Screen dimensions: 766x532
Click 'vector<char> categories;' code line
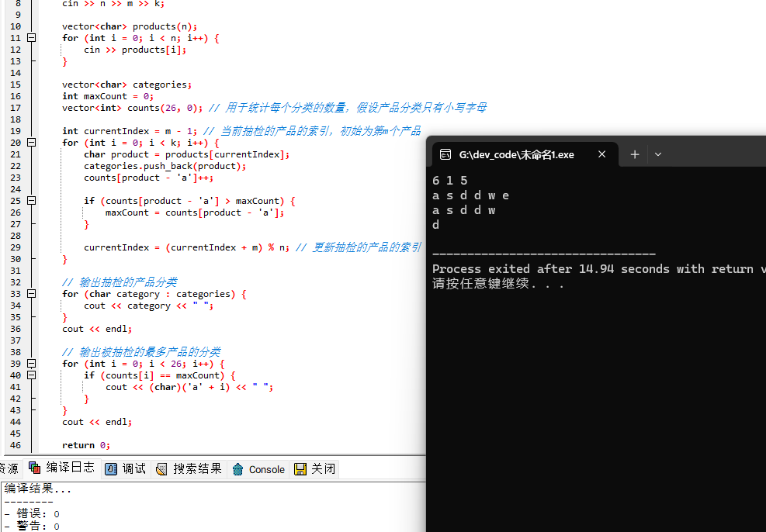click(x=127, y=85)
